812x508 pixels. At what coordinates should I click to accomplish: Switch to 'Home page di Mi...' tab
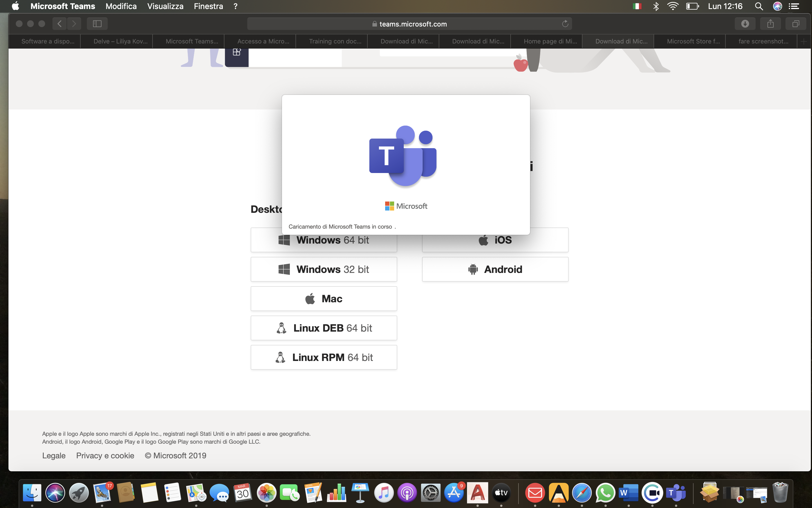pos(546,41)
